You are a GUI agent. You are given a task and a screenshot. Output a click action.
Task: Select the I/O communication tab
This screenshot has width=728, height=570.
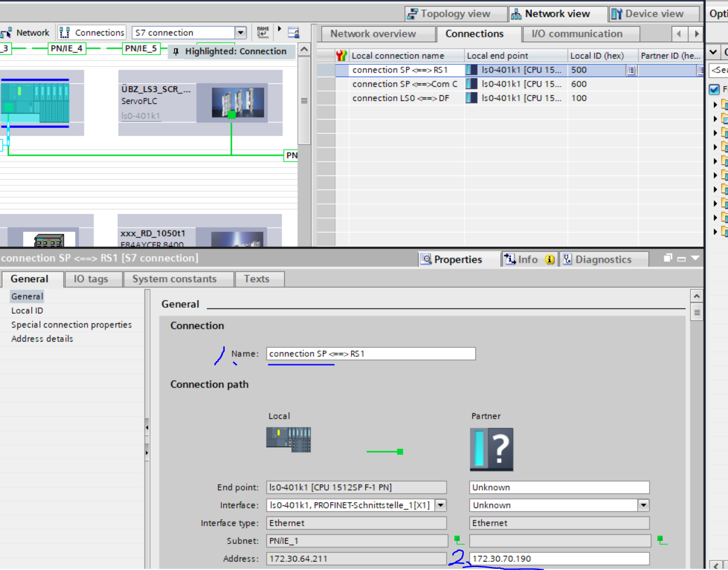click(x=576, y=34)
